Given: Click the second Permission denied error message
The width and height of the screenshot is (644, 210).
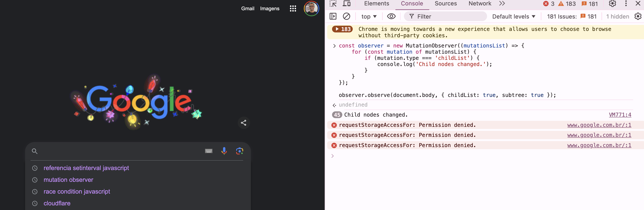Looking at the screenshot, I should click(407, 135).
